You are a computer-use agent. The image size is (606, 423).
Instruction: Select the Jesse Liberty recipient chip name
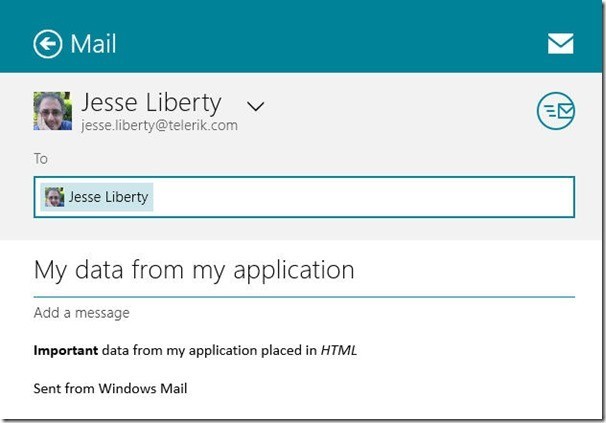click(108, 197)
